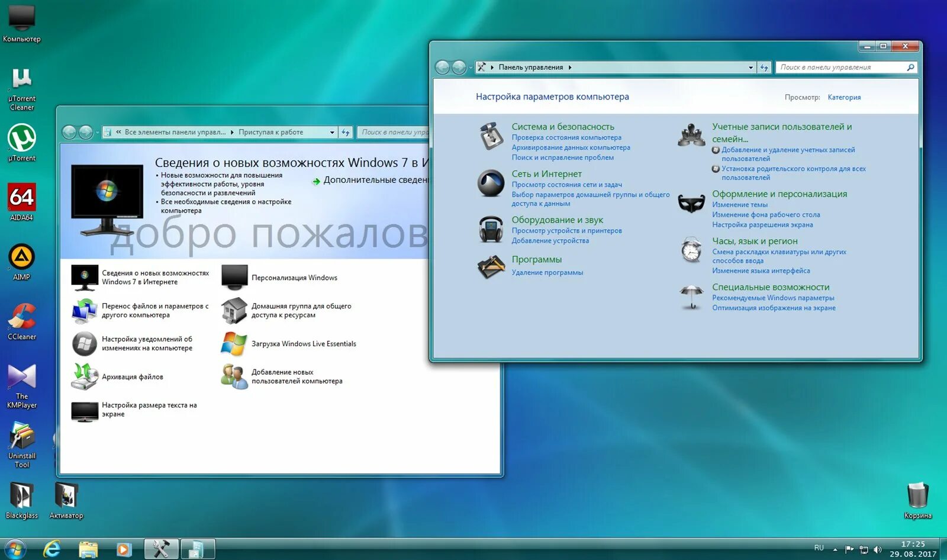The image size is (947, 560).
Task: Open the Action Center flag tray icon
Action: point(849,550)
